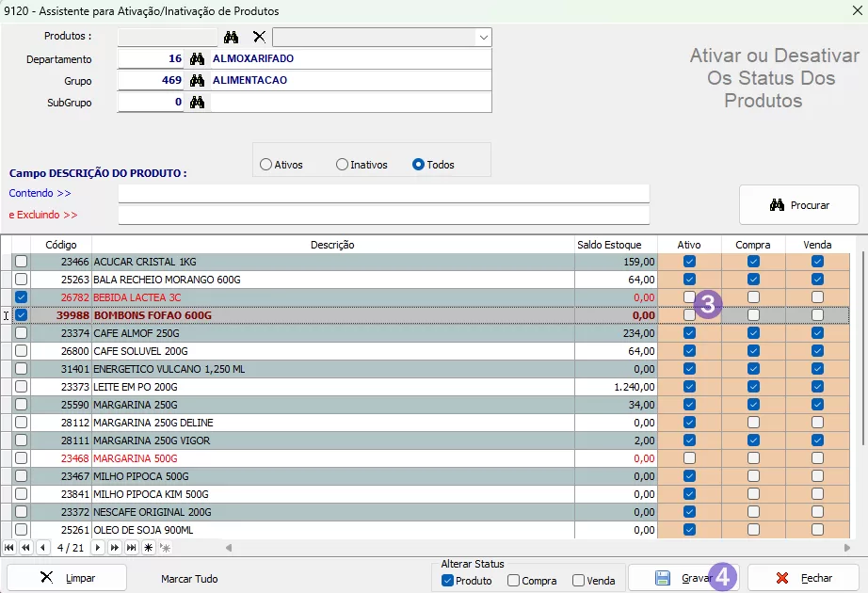868x593 pixels.
Task: Sort by the Saldo Estoque column header
Action: pyautogui.click(x=609, y=245)
